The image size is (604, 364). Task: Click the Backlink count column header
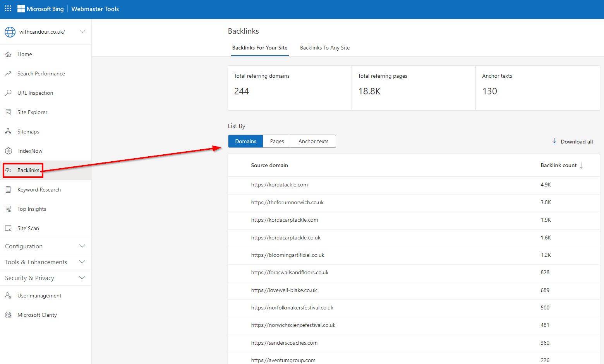pos(561,165)
